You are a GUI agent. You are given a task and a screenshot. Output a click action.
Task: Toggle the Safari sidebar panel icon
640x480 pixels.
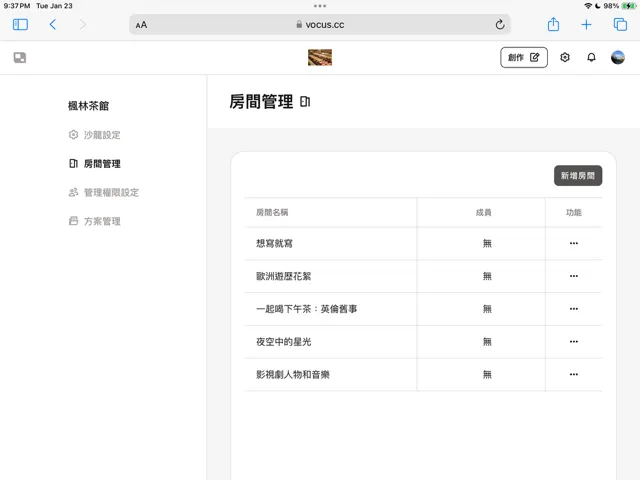(x=20, y=24)
